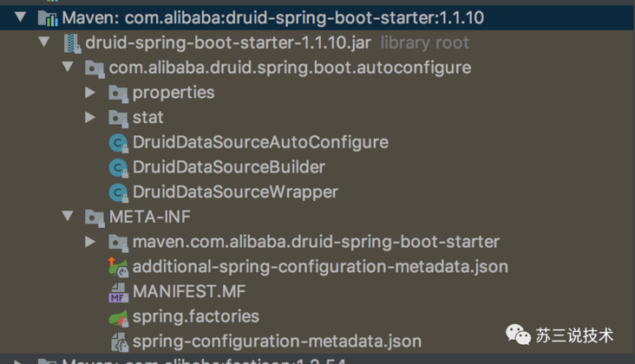Click the additional-spring-configuration-metadata.json file icon
The image size is (635, 364).
(x=119, y=267)
